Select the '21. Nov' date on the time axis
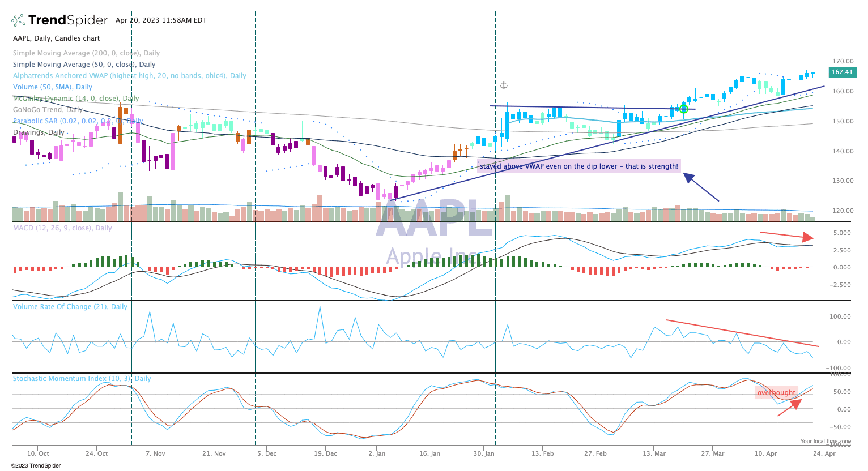Image resolution: width=868 pixels, height=471 pixels. 214,453
